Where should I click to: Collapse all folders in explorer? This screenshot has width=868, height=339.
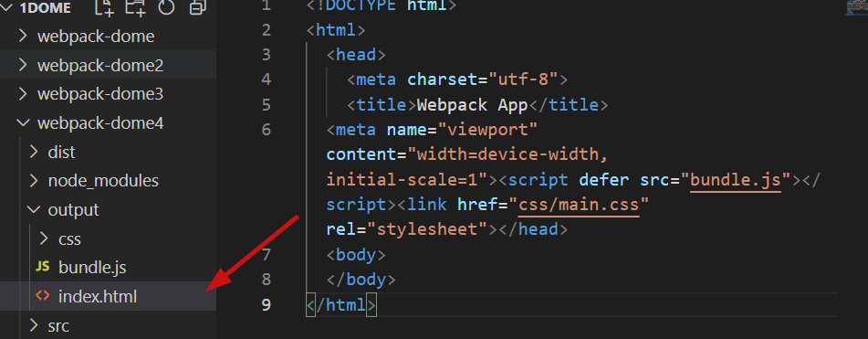coord(197,7)
